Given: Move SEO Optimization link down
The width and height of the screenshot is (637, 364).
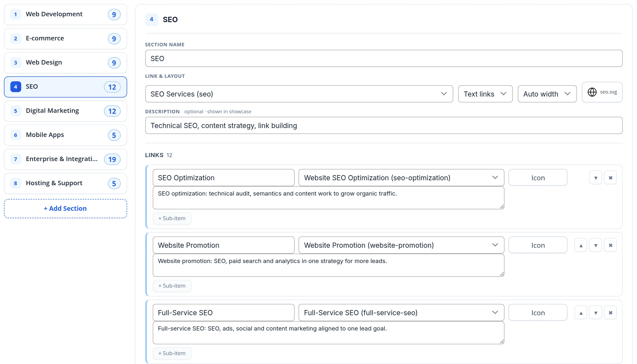Looking at the screenshot, I should click(596, 178).
